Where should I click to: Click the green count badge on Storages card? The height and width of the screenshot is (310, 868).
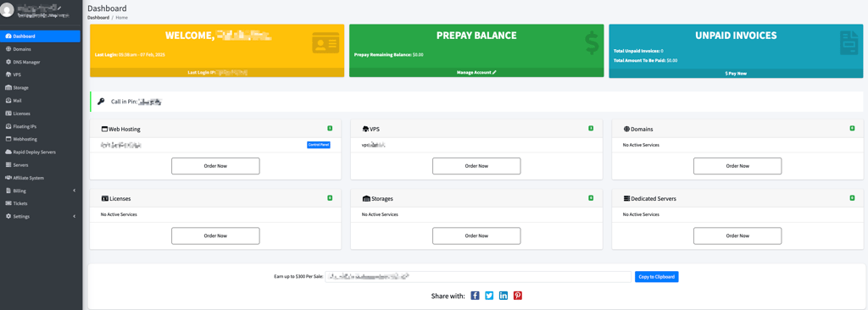(x=591, y=197)
